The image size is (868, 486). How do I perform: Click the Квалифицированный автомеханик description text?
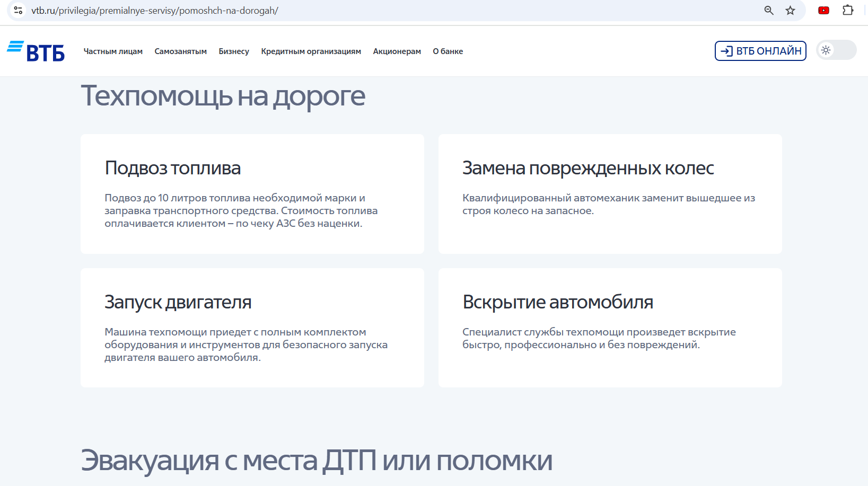pyautogui.click(x=609, y=204)
